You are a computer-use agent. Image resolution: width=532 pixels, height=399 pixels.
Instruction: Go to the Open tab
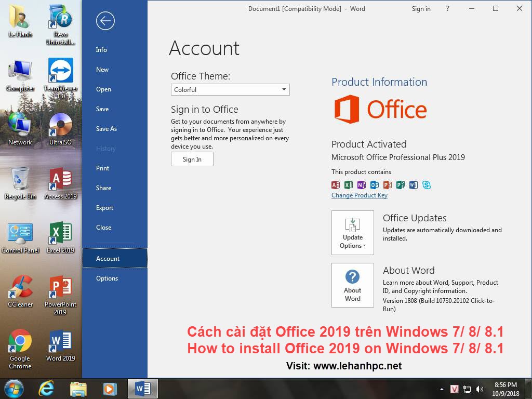tap(115, 89)
